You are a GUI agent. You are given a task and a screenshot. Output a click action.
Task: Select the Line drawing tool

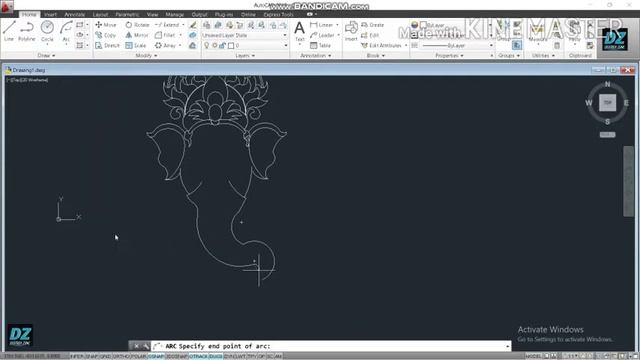point(9,31)
